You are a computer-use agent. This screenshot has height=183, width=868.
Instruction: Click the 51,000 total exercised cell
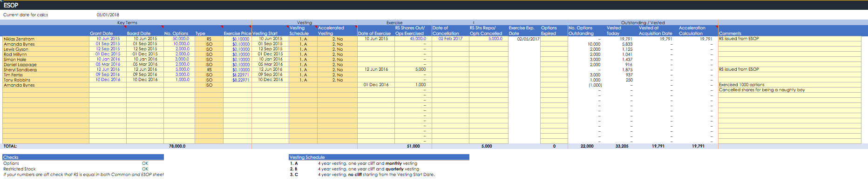413,146
